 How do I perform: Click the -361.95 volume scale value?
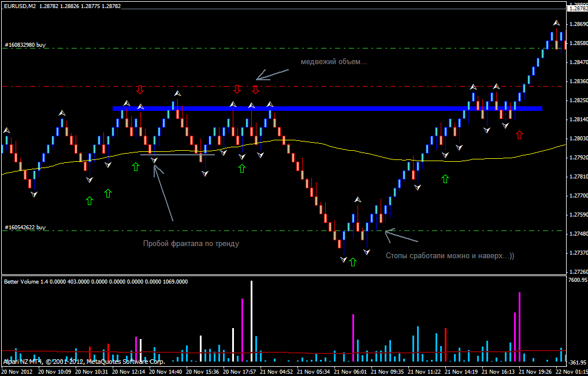578,363
